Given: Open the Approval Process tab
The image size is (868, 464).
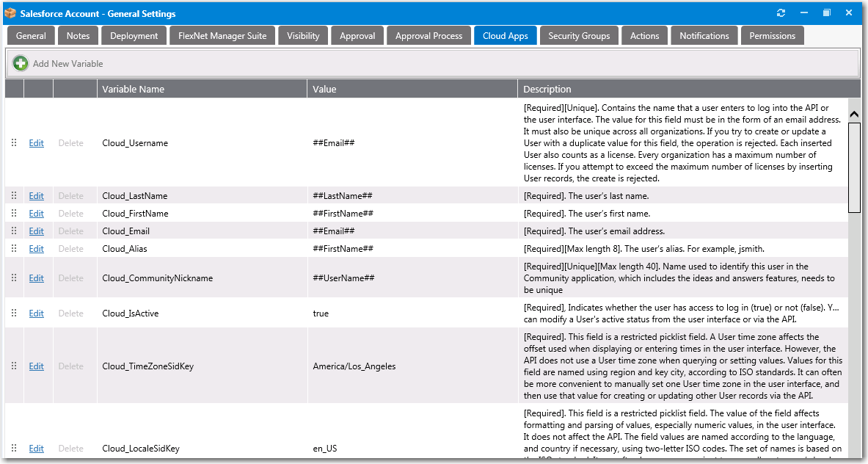Looking at the screenshot, I should coord(428,35).
